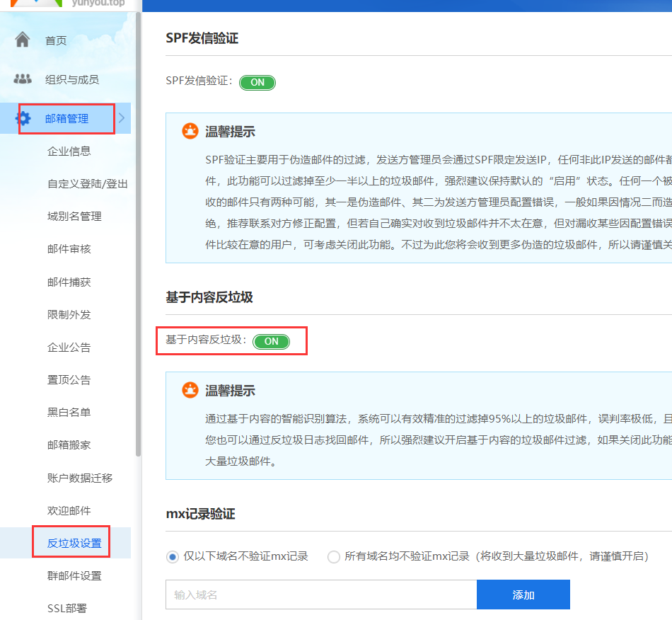Click the home icon in the sidebar
This screenshot has width=672, height=620.
click(23, 40)
